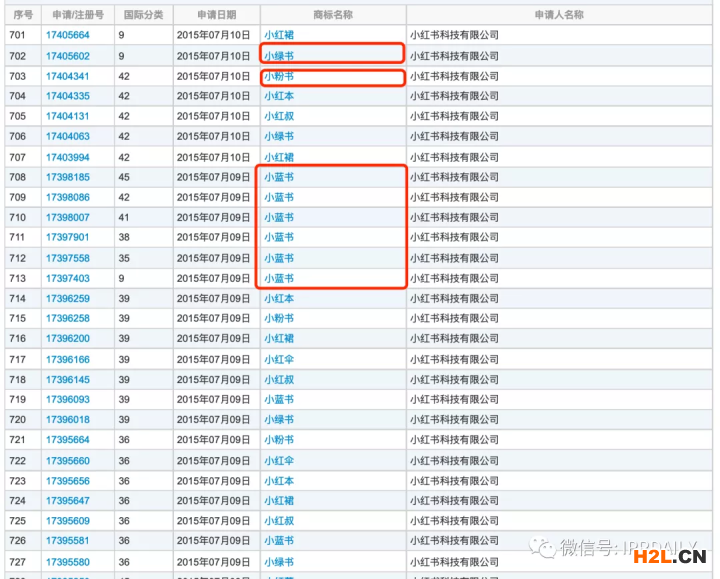Open application number 17397901
Image resolution: width=720 pixels, height=579 pixels.
click(67, 237)
